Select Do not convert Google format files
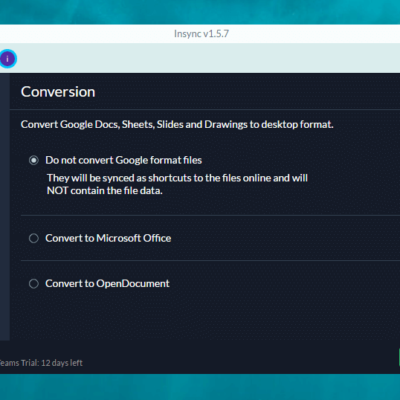The image size is (400, 400). (34, 160)
